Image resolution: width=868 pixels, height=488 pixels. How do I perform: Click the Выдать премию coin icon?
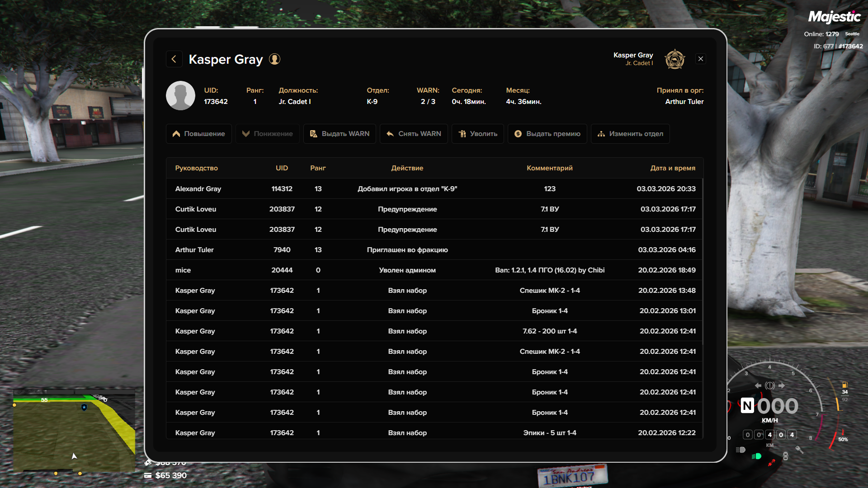pyautogui.click(x=518, y=134)
